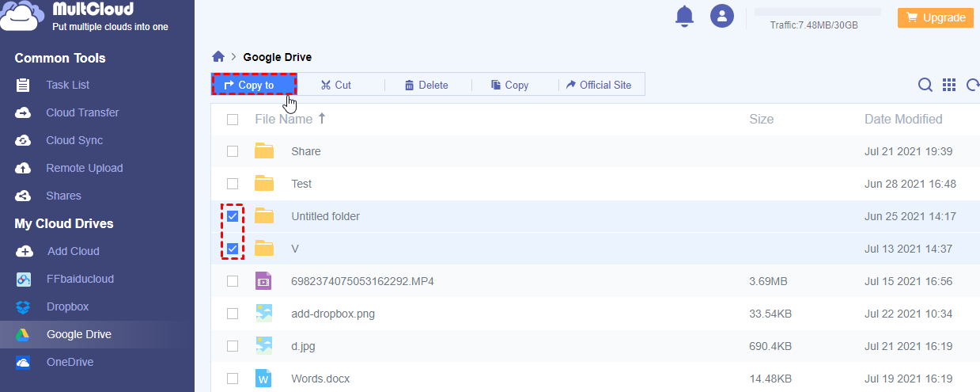Select Add Cloud in sidebar
980x392 pixels.
(74, 251)
